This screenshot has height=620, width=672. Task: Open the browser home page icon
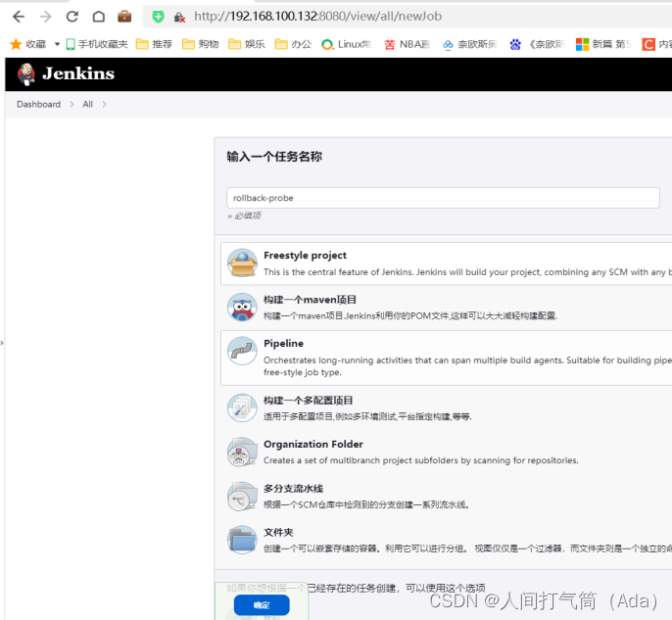(x=99, y=17)
